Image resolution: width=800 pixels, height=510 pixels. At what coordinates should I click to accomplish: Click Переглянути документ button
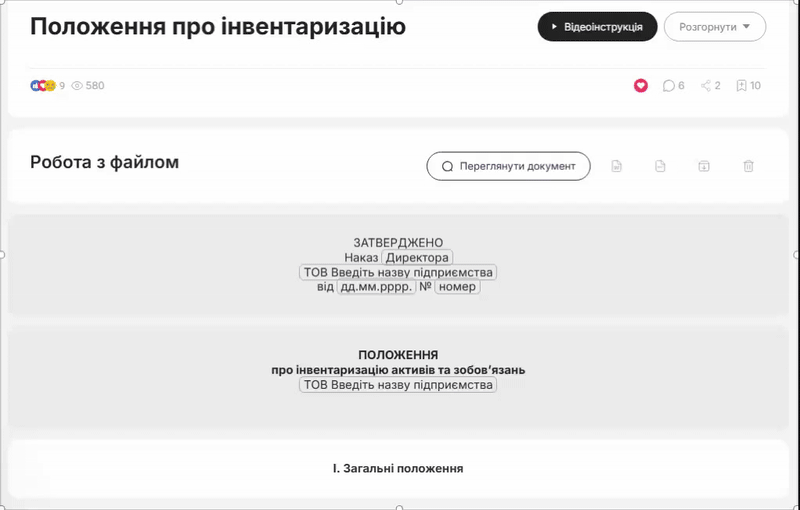[x=508, y=166]
